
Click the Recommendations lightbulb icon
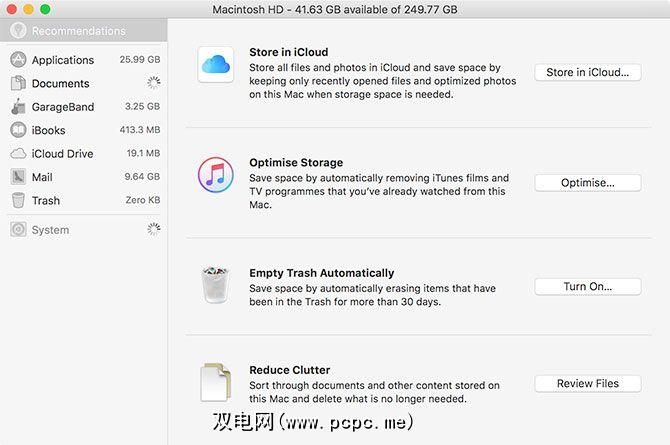pos(18,30)
